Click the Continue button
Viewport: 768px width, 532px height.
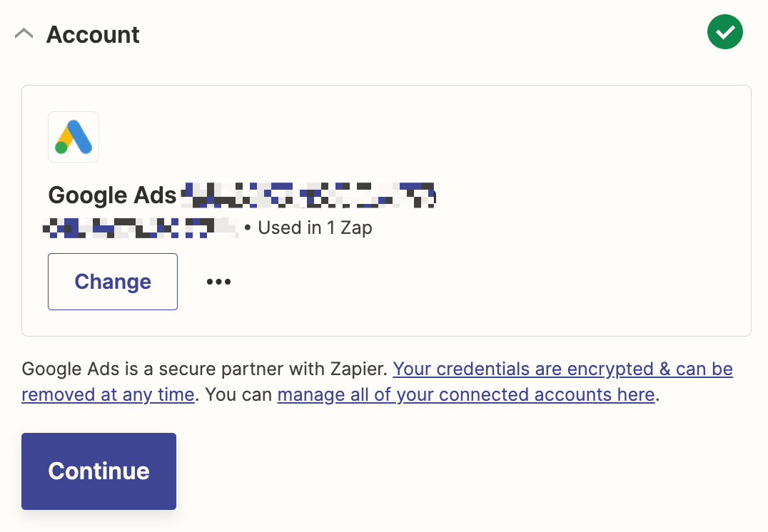[x=98, y=471]
